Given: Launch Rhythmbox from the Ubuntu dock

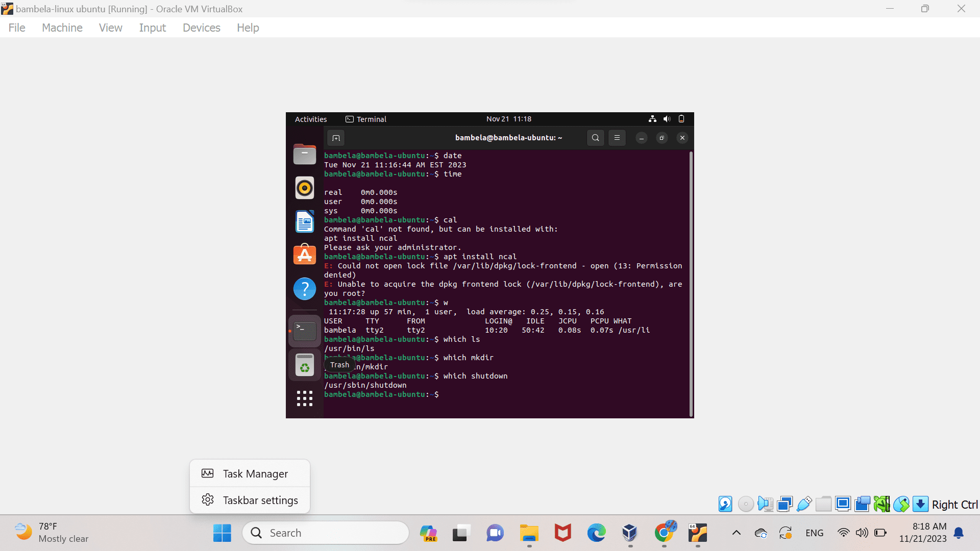Looking at the screenshot, I should coord(304,188).
